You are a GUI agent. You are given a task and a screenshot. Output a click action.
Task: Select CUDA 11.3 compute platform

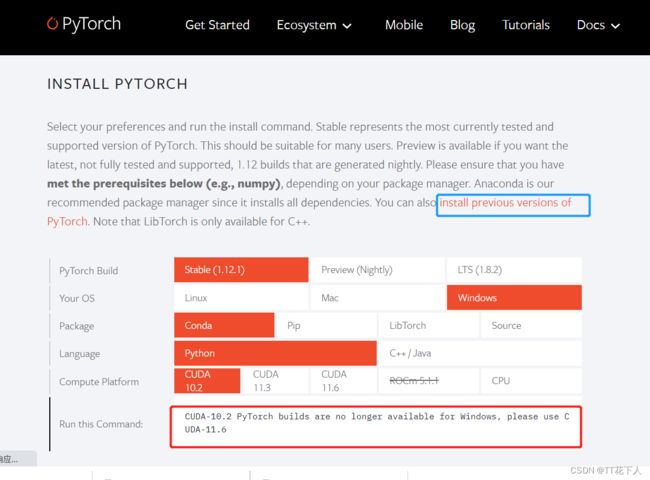click(275, 381)
